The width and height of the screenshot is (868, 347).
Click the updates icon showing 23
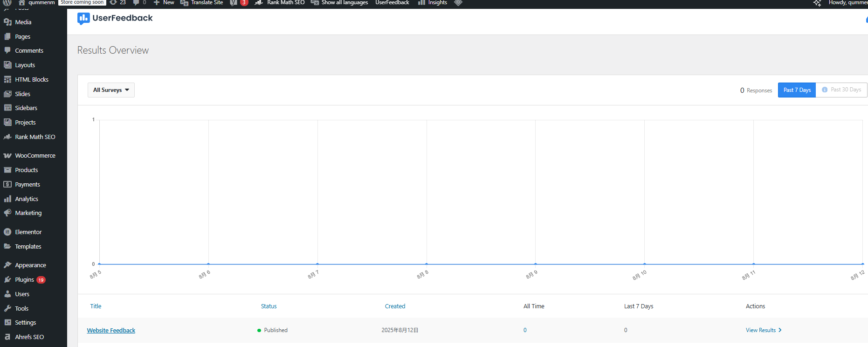[x=113, y=3]
